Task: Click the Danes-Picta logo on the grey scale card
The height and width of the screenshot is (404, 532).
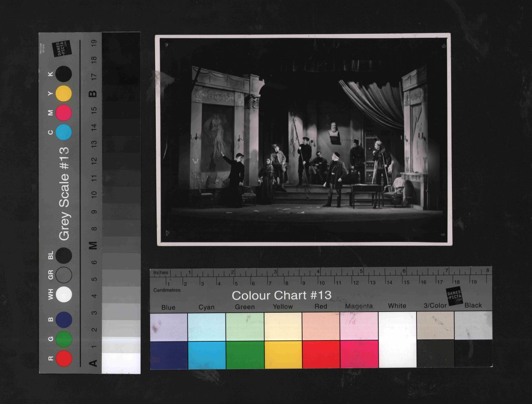Action: [62, 48]
